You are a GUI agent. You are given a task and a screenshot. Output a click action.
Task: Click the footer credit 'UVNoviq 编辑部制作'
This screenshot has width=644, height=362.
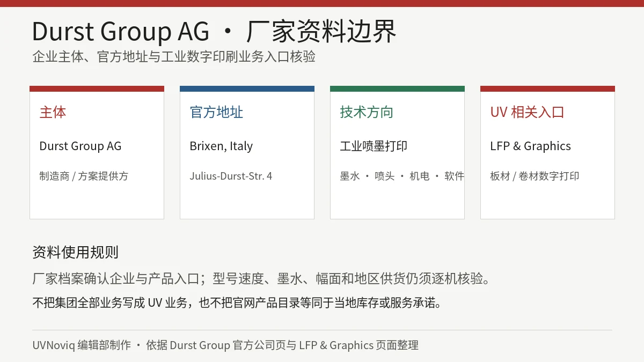click(82, 345)
